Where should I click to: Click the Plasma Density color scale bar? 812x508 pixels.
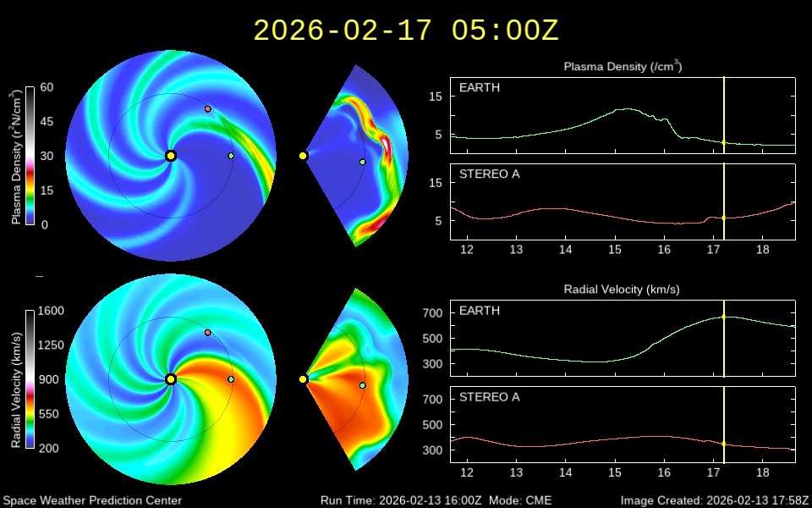click(30, 156)
